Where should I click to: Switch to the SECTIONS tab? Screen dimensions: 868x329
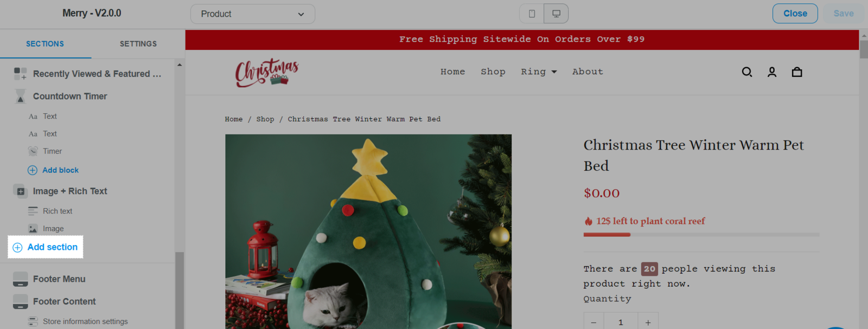(45, 44)
